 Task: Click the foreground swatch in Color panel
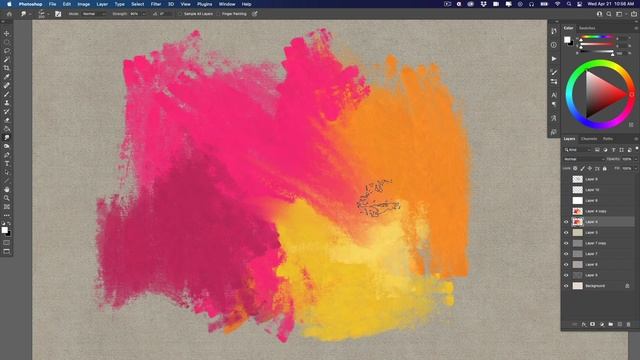pyautogui.click(x=567, y=40)
